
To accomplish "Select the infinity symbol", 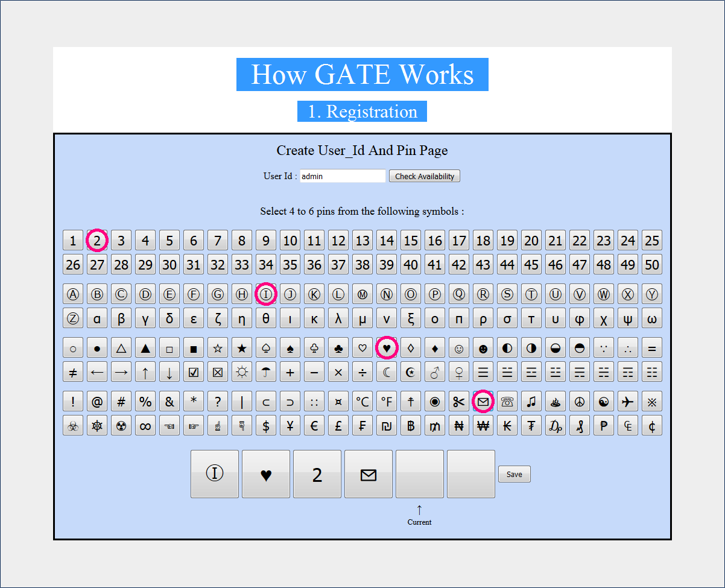I will [145, 425].
